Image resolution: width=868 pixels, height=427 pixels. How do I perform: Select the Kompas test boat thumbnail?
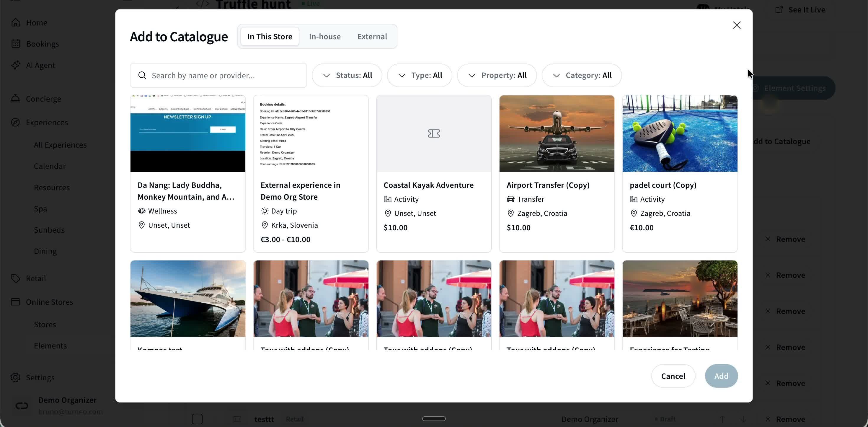188,299
